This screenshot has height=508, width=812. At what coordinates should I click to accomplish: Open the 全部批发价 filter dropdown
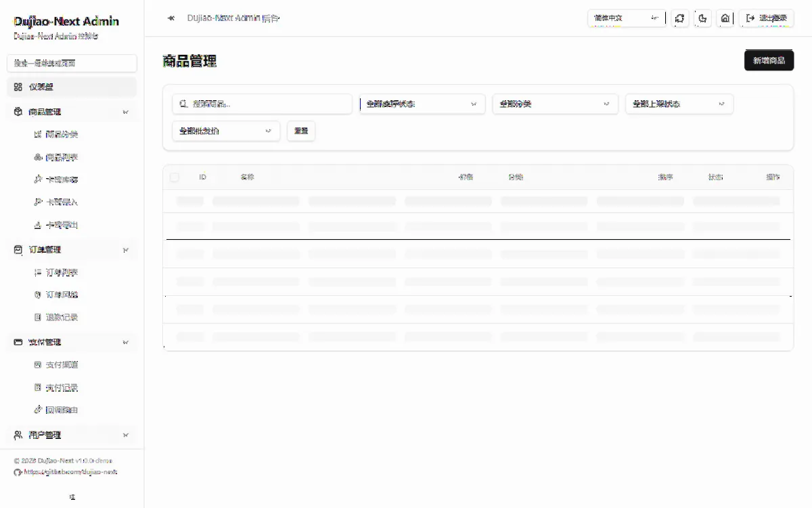(225, 131)
